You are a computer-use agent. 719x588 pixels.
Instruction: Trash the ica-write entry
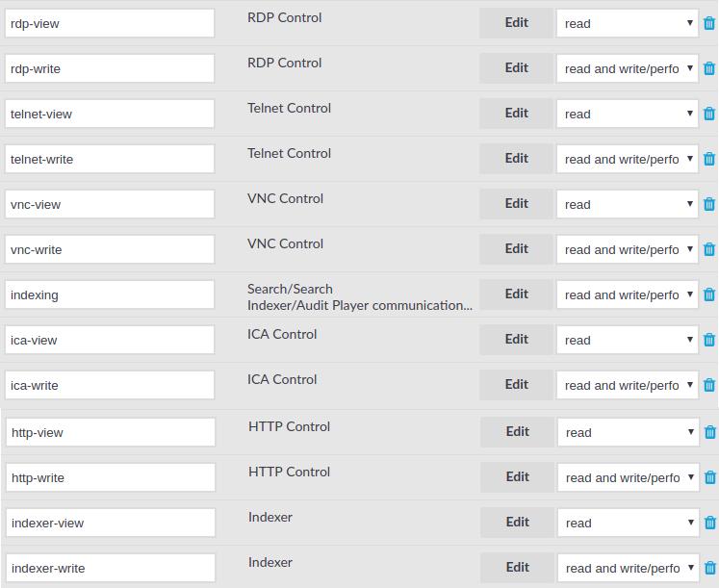709,385
